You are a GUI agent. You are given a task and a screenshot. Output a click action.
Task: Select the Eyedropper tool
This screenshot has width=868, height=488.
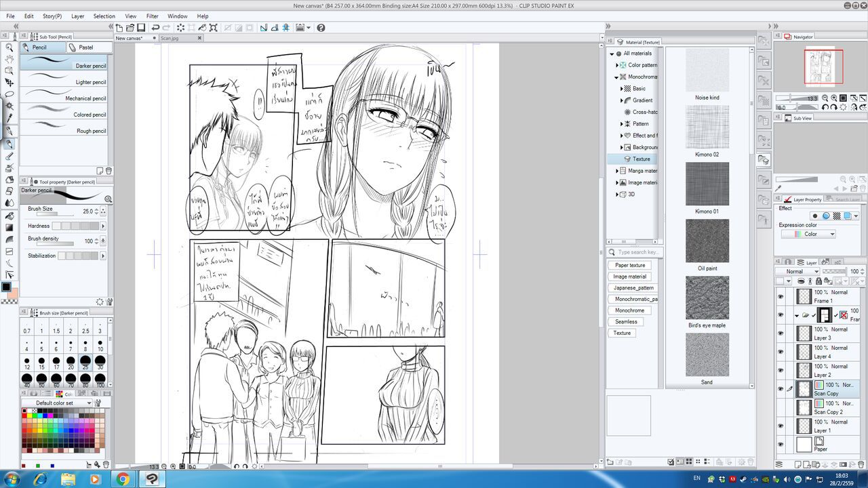click(9, 118)
